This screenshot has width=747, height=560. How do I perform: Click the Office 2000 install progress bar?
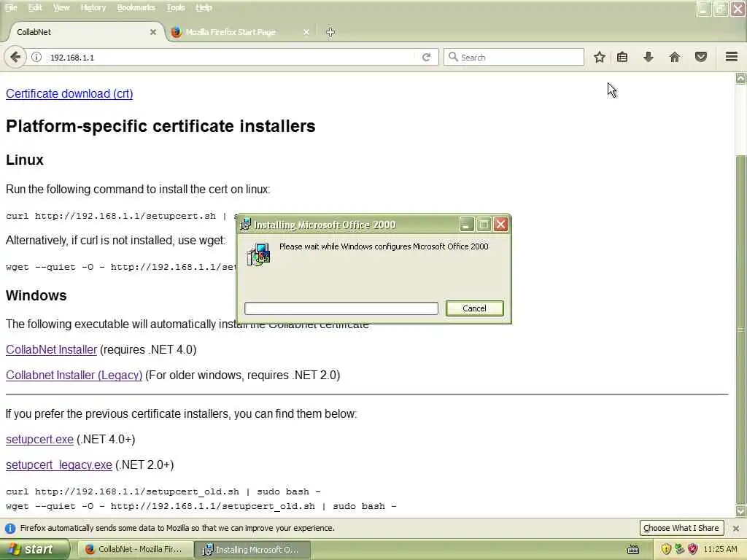(x=341, y=308)
